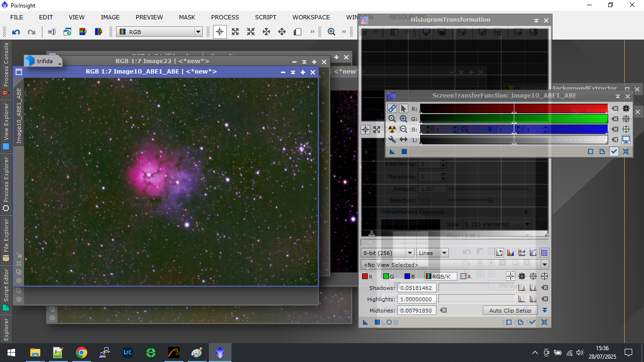Click the red channel reset arrow in ScreenTransferFunction
The image size is (644, 362).
click(615, 108)
